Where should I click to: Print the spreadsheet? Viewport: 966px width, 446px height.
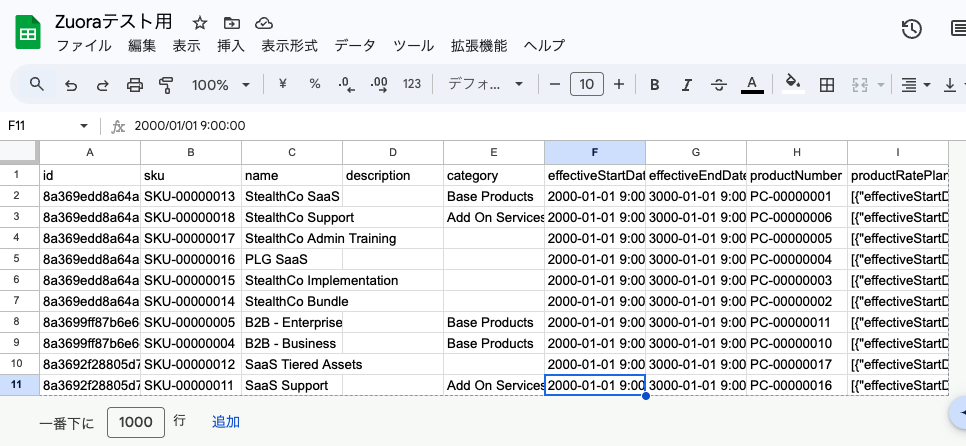tap(134, 85)
